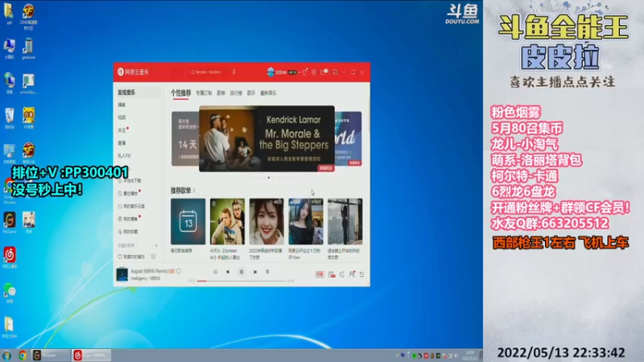644x362 pixels.
Task: Like the playing song with heart icon
Action: click(179, 271)
